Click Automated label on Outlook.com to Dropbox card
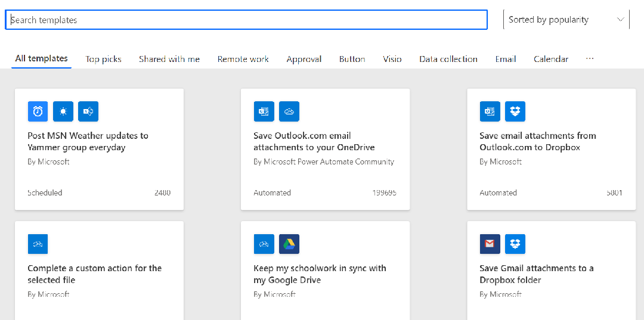 pos(498,192)
